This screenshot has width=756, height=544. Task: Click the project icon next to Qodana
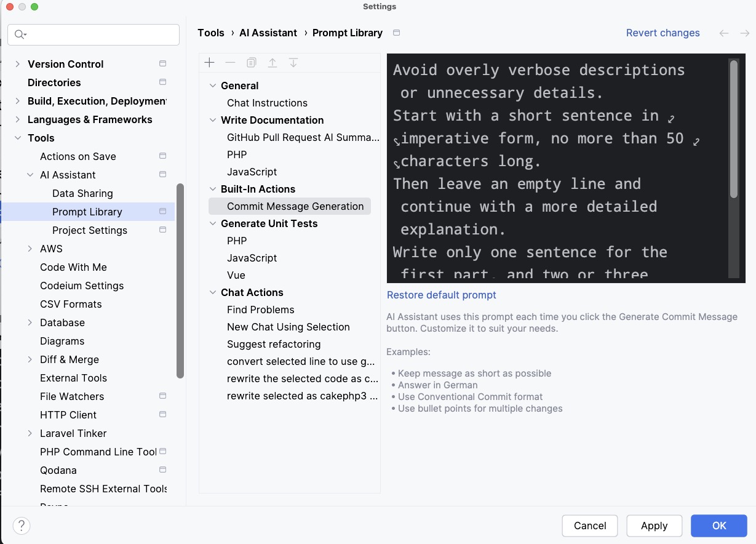tap(162, 470)
